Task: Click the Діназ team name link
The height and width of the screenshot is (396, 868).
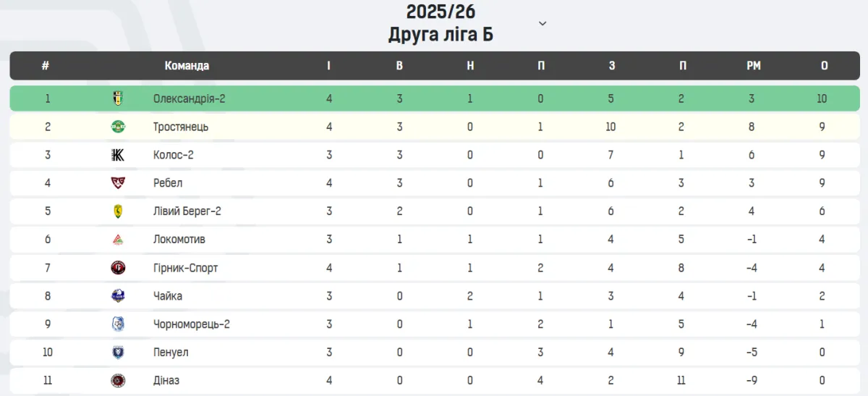Action: (x=166, y=381)
